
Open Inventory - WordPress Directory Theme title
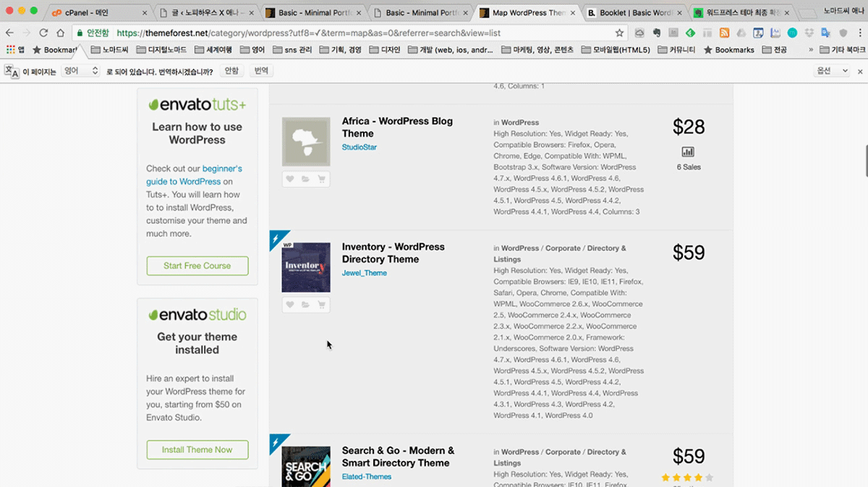point(393,253)
